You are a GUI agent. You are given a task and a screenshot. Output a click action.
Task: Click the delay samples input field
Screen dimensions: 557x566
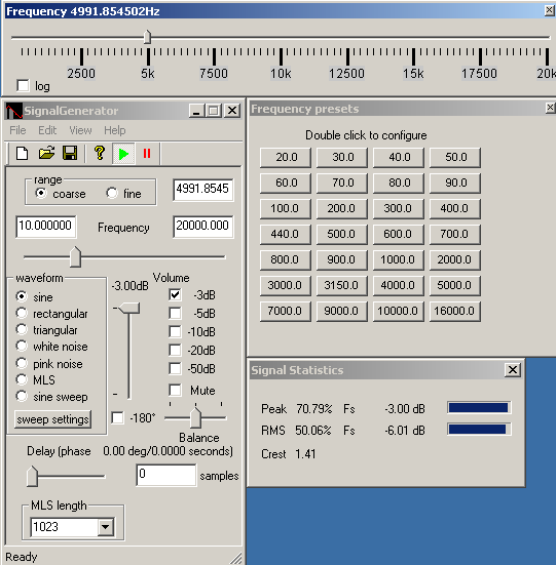pos(166,475)
